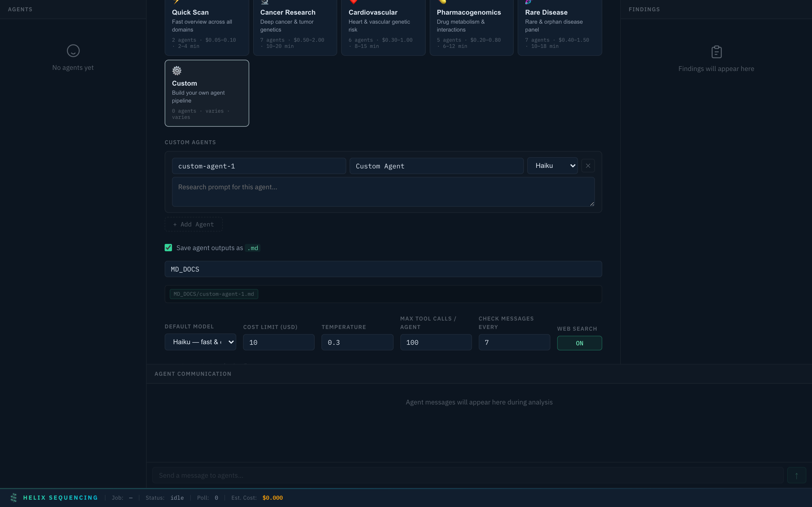Uncheck Save agent outputs as .md
The height and width of the screenshot is (507, 812).
click(x=168, y=248)
